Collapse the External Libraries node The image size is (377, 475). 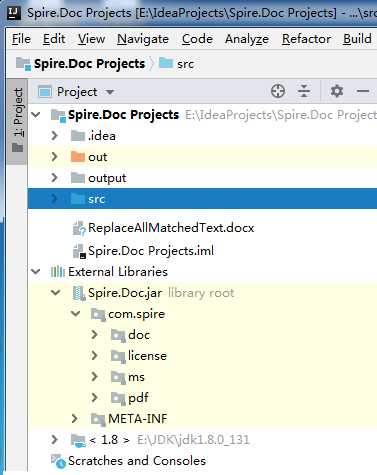tap(35, 272)
